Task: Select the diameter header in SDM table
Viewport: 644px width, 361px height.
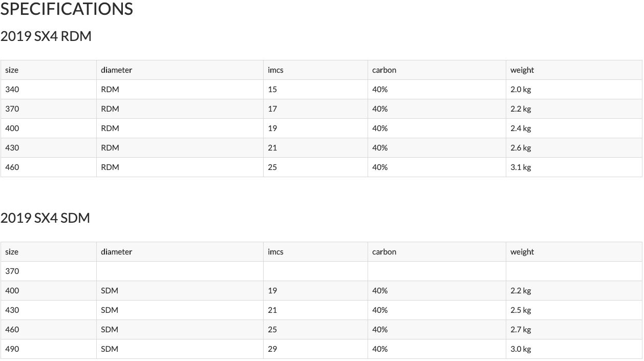Action: click(116, 252)
